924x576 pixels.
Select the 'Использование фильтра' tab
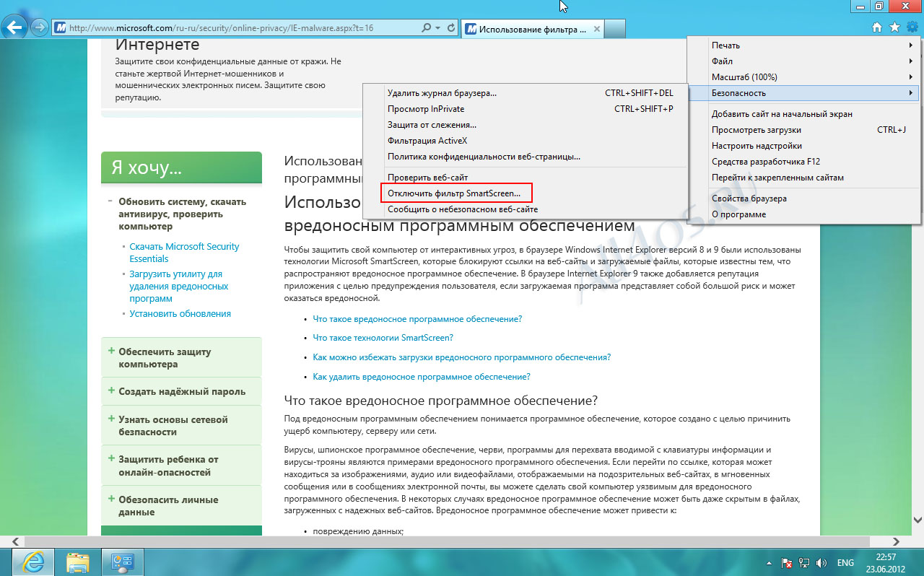(532, 28)
